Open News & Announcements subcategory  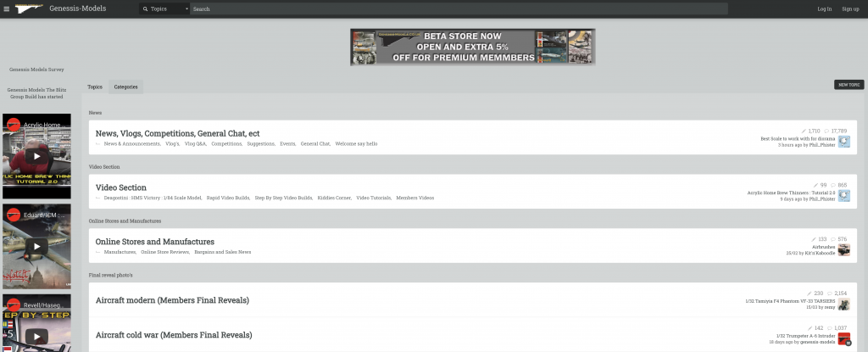[x=132, y=143]
